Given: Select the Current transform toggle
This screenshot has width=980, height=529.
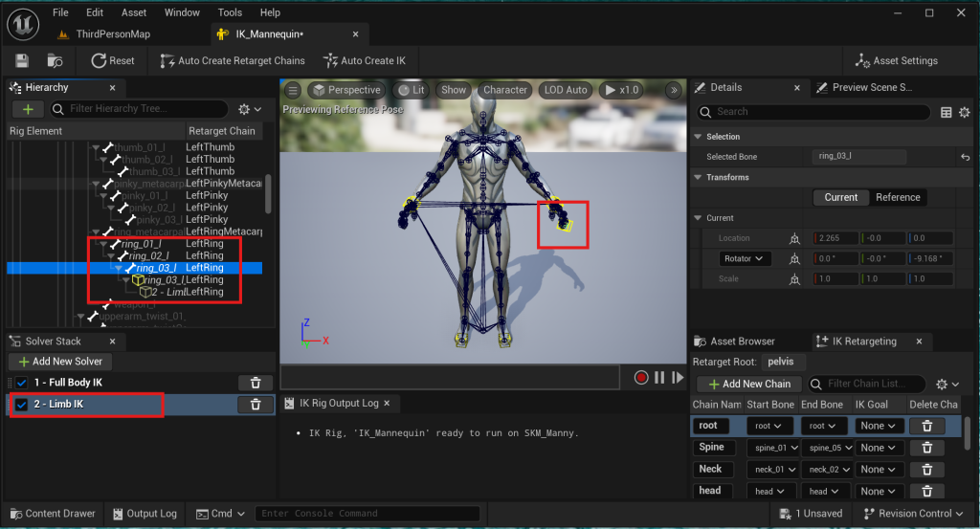Looking at the screenshot, I should coord(840,197).
